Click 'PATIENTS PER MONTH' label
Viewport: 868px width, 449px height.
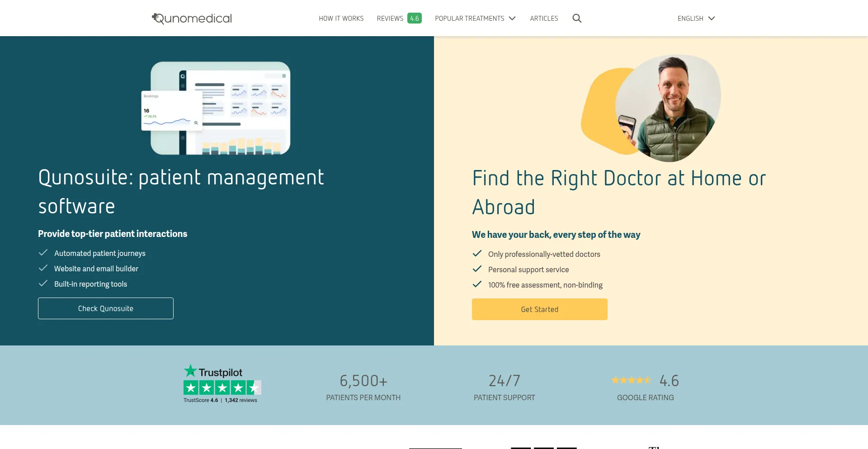pos(363,397)
